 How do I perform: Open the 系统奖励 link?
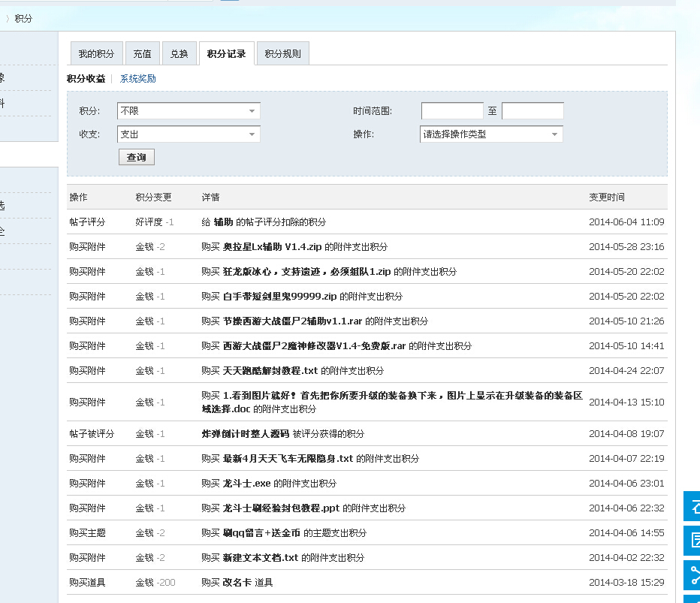pyautogui.click(x=137, y=79)
